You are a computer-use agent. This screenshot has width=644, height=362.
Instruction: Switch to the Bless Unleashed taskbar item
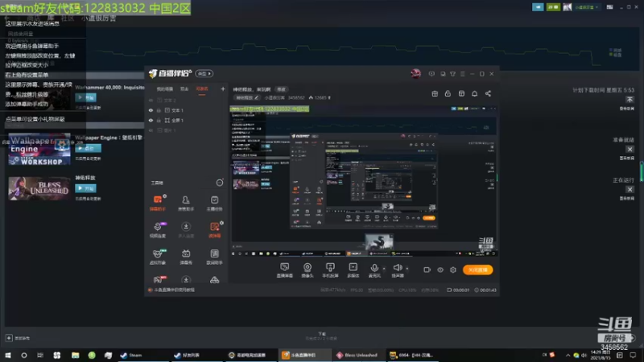pos(358,355)
